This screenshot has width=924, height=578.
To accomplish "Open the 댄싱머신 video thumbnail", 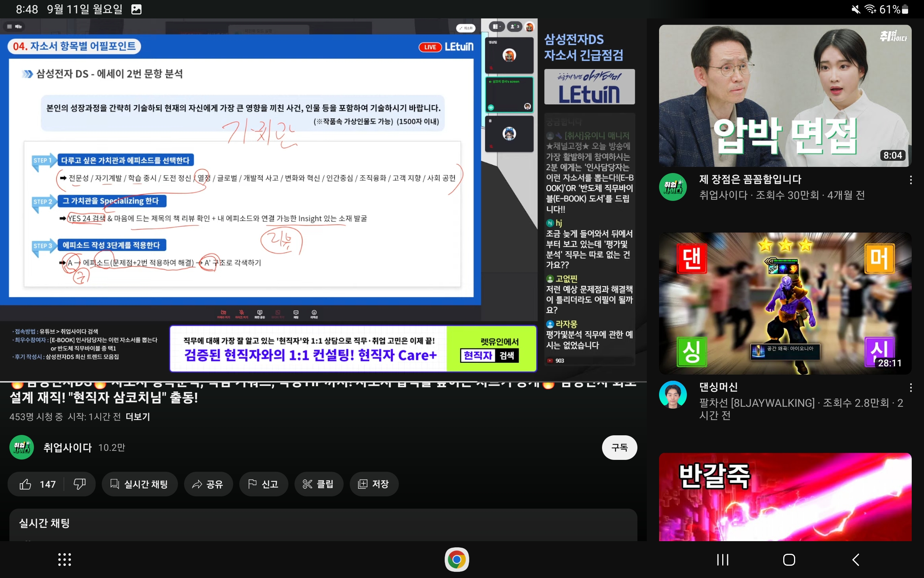I will point(785,303).
